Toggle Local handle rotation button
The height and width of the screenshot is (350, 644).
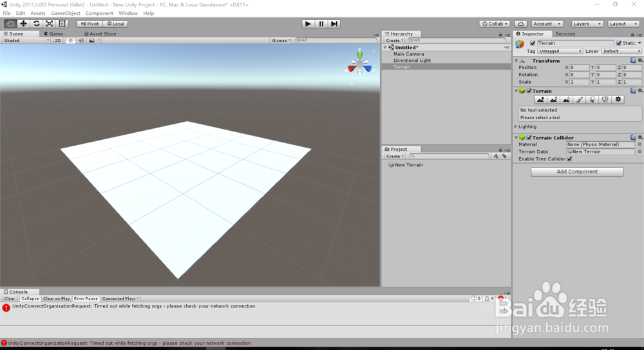click(116, 24)
